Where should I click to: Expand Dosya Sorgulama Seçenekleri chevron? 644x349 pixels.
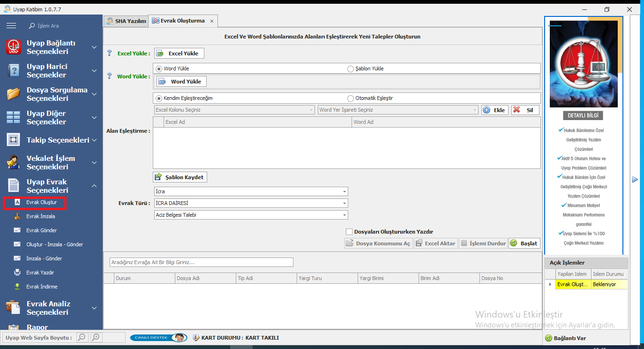(x=94, y=94)
